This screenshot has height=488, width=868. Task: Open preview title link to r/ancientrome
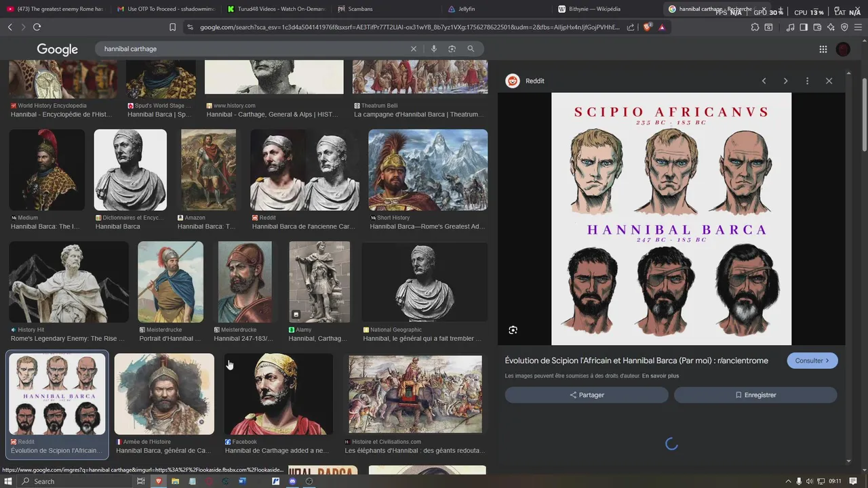click(x=636, y=361)
